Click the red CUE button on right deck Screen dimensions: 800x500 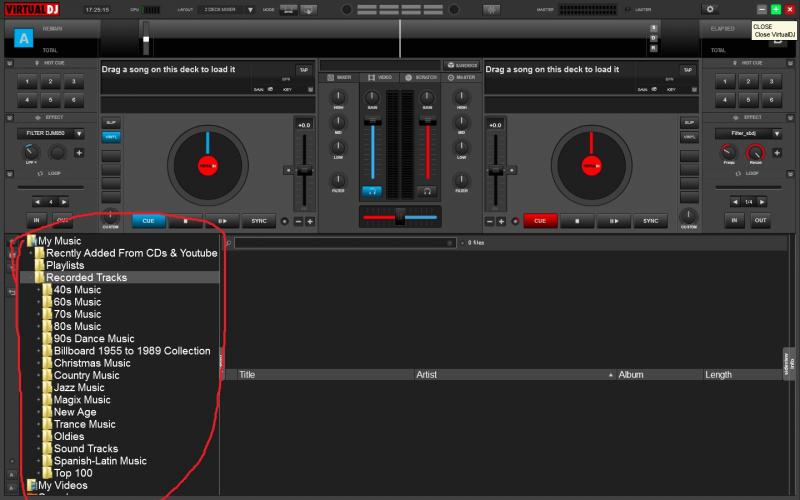click(x=540, y=221)
